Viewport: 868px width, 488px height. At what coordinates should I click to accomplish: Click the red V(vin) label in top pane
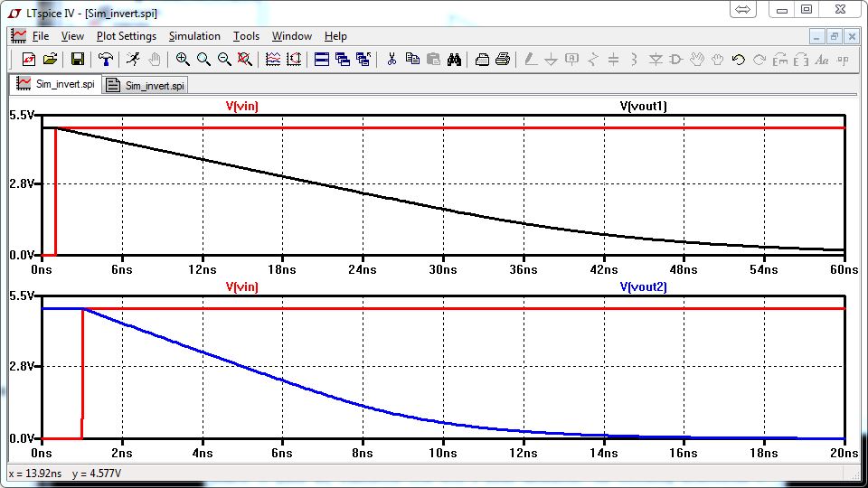click(241, 106)
